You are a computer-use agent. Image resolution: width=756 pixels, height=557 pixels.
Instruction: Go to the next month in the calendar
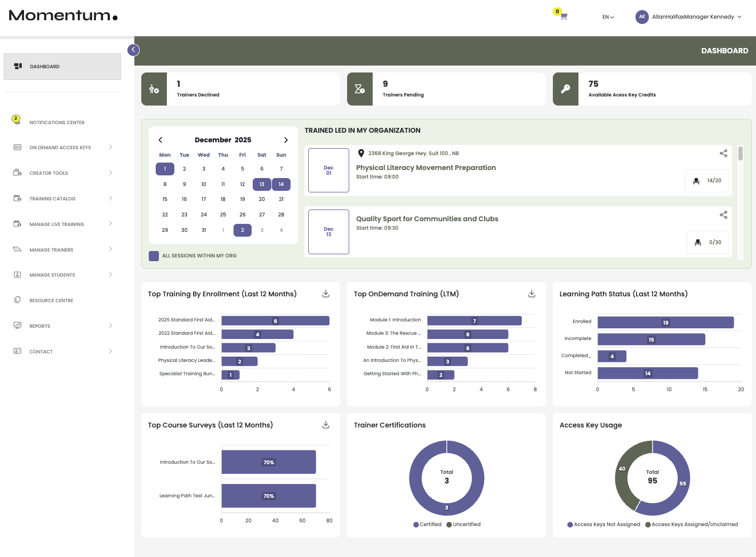(x=286, y=140)
